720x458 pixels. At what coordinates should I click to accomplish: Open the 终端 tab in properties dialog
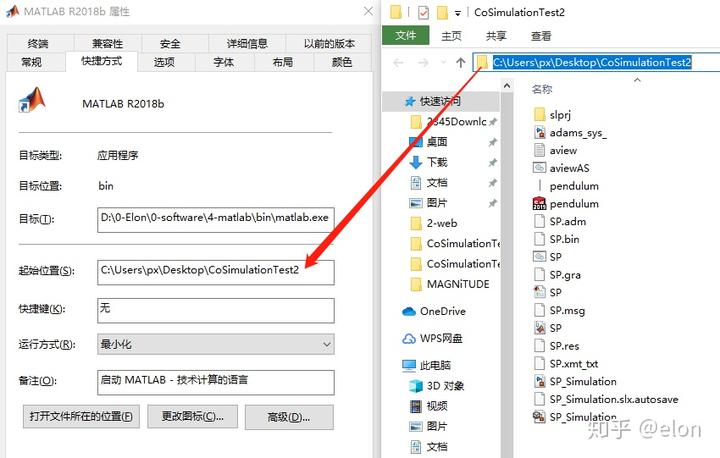pyautogui.click(x=38, y=44)
